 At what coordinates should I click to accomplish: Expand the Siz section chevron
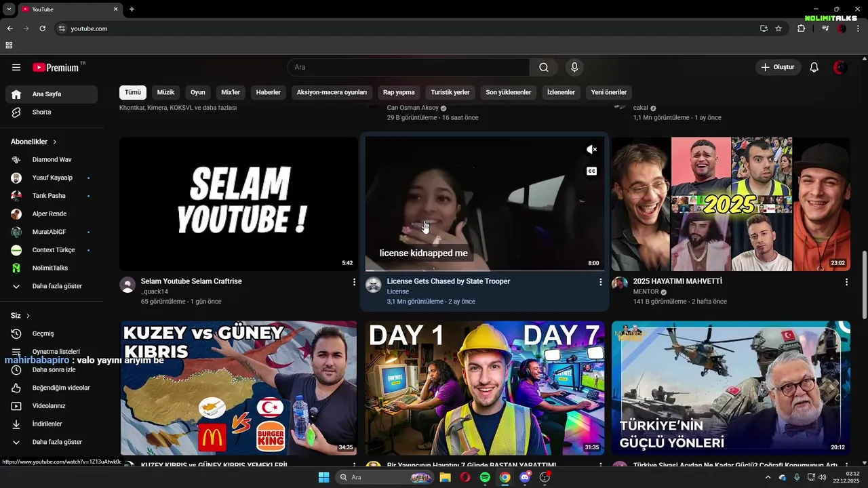click(28, 316)
